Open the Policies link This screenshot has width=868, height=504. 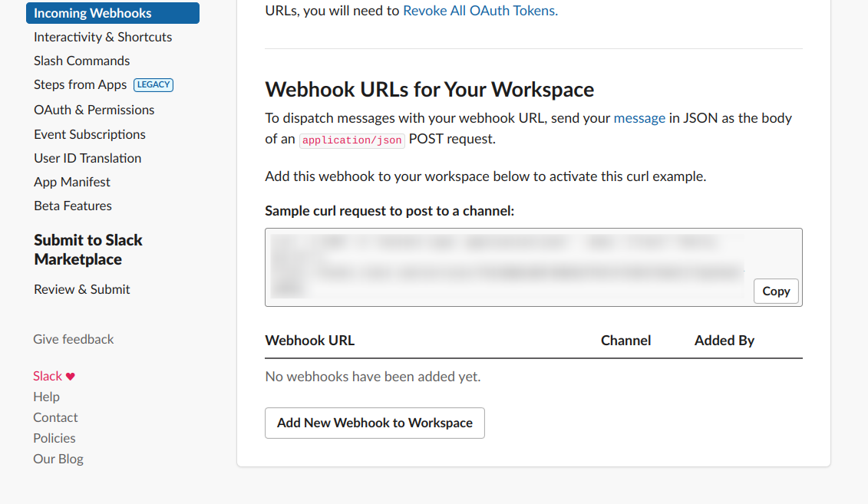click(x=54, y=438)
